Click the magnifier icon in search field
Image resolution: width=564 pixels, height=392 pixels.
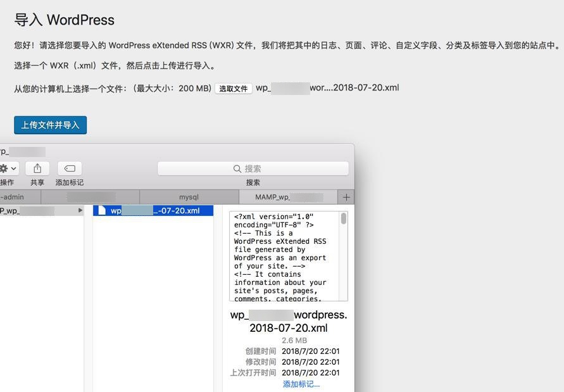point(237,169)
